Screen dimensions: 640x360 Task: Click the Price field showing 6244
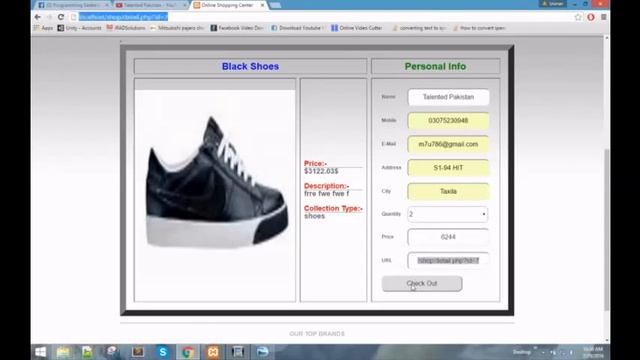(x=448, y=237)
